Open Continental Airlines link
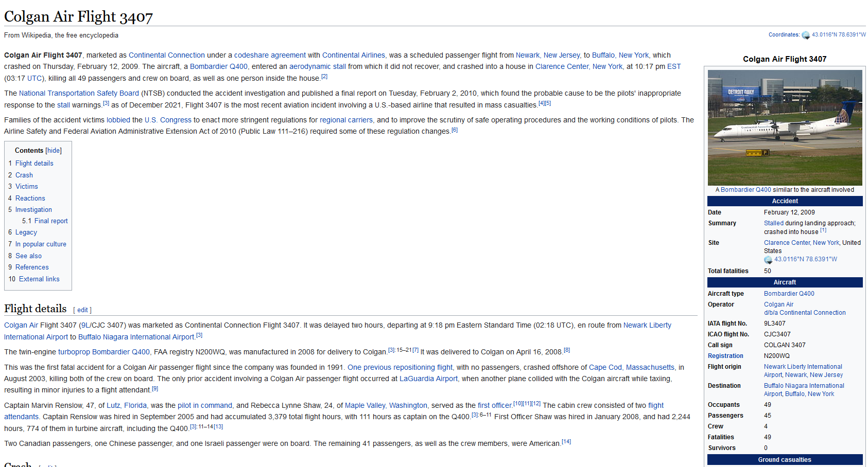This screenshot has height=467, width=868. pyautogui.click(x=354, y=55)
